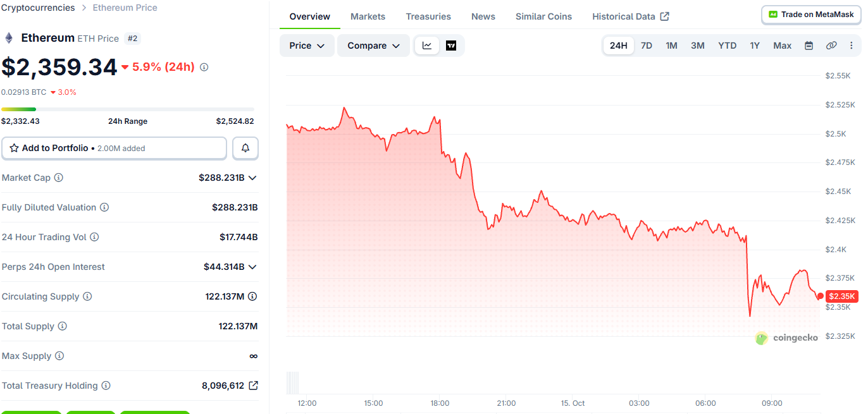Expand Market Cap details chevron
Viewport: 868px width, 414px height.
(252, 178)
